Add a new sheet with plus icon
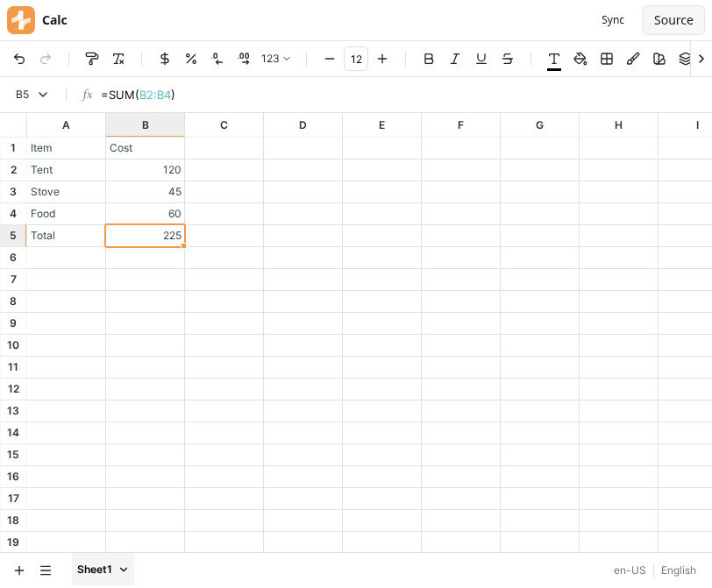The height and width of the screenshot is (588, 712). pos(19,570)
